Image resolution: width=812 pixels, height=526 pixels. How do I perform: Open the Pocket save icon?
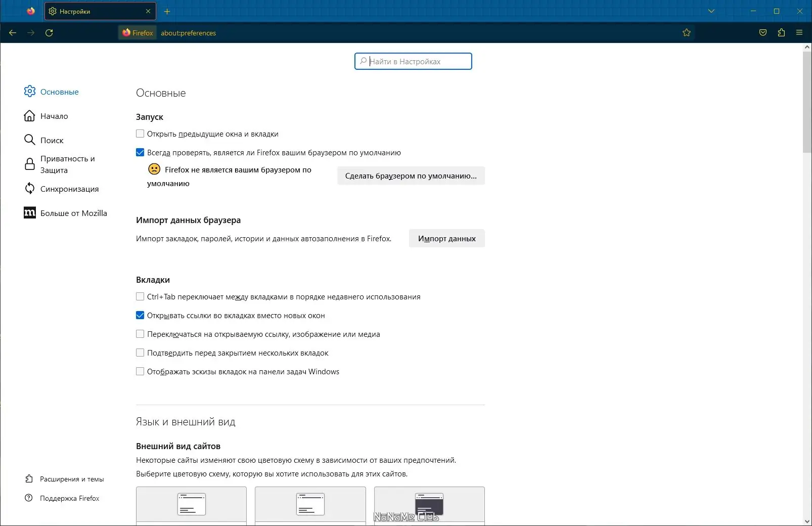point(763,33)
